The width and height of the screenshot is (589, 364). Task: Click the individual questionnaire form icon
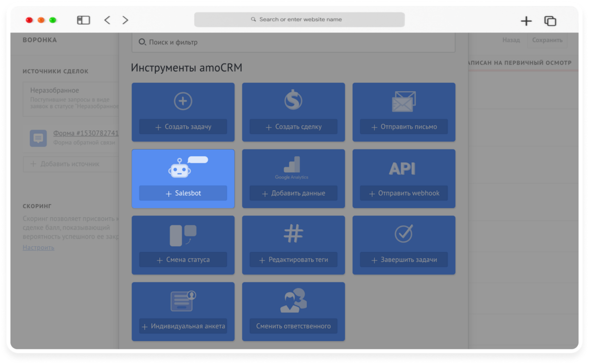coord(183,301)
